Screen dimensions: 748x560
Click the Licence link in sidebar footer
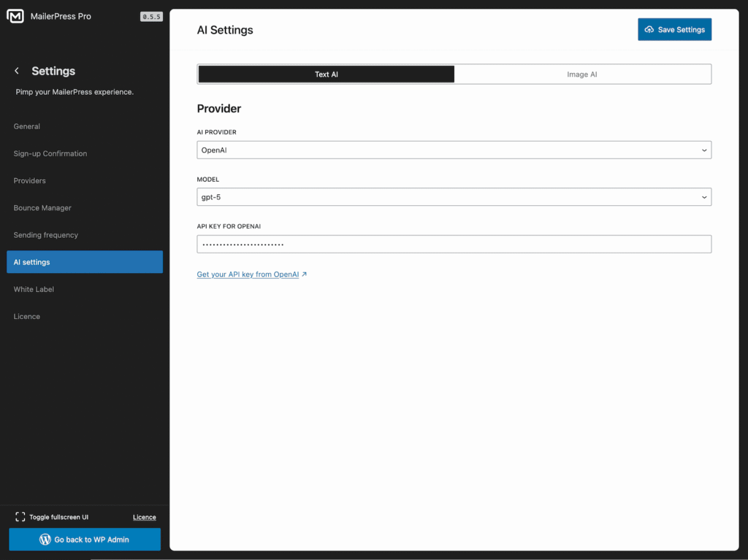pos(144,516)
